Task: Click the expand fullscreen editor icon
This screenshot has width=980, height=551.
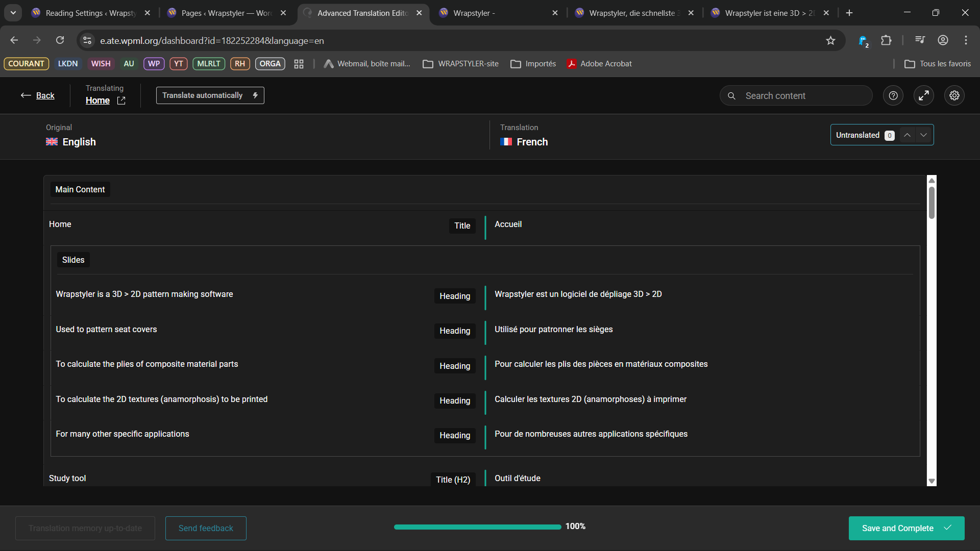Action: coord(923,96)
